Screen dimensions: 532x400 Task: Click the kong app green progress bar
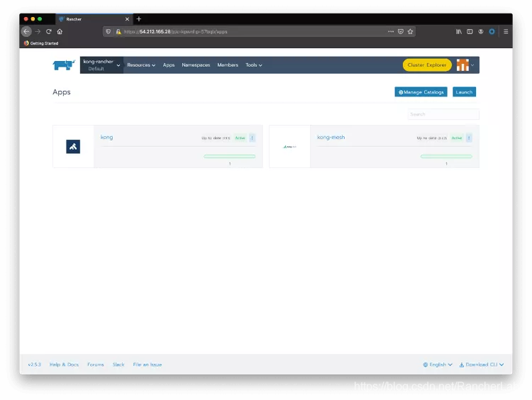[229, 157]
